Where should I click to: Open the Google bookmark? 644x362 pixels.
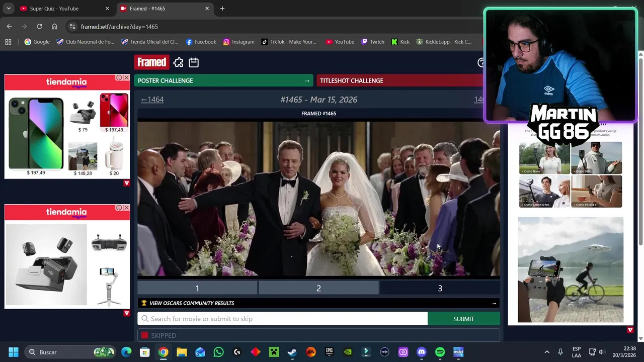[37, 42]
